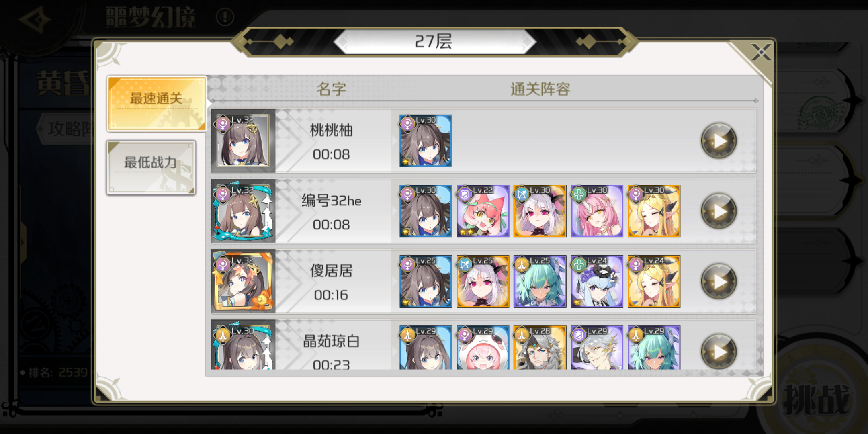Select the Lv.28 bearded hero in 晶茹琼白's lineup
The image size is (868, 434).
point(540,348)
